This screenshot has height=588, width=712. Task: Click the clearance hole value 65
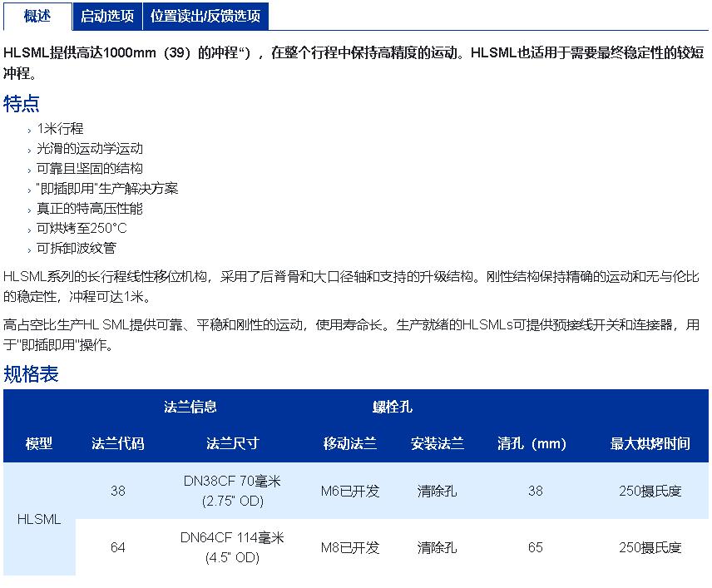click(536, 547)
